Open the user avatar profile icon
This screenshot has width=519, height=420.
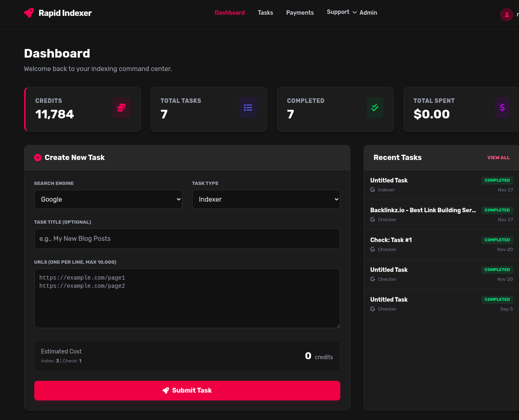point(506,14)
